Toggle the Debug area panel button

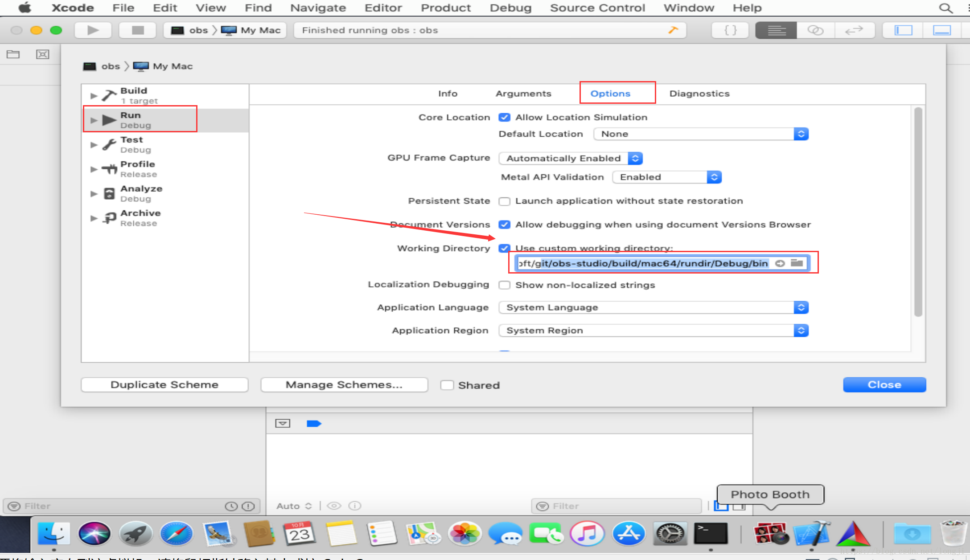pyautogui.click(x=942, y=30)
